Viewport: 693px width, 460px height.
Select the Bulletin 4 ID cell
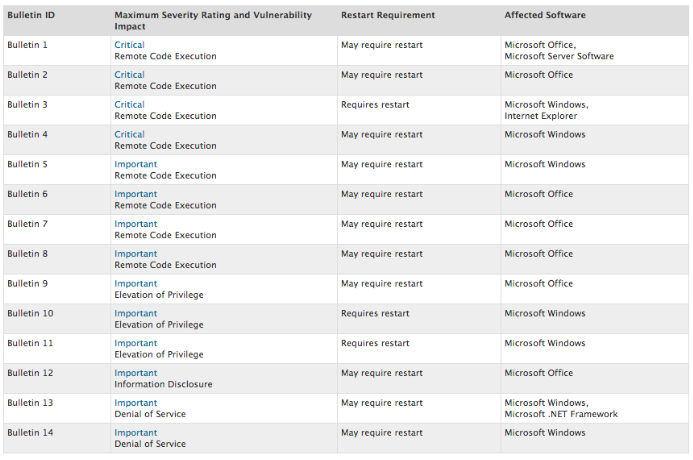tap(57, 140)
